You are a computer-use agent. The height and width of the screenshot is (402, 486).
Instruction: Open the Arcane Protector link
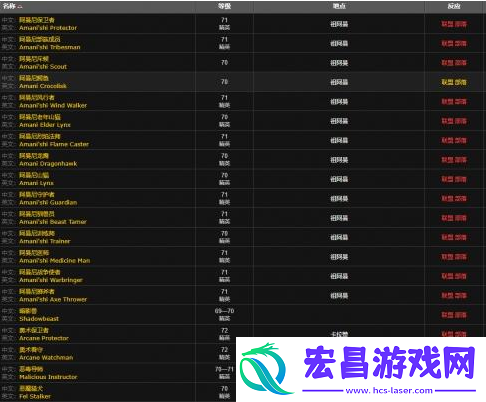pyautogui.click(x=44, y=338)
